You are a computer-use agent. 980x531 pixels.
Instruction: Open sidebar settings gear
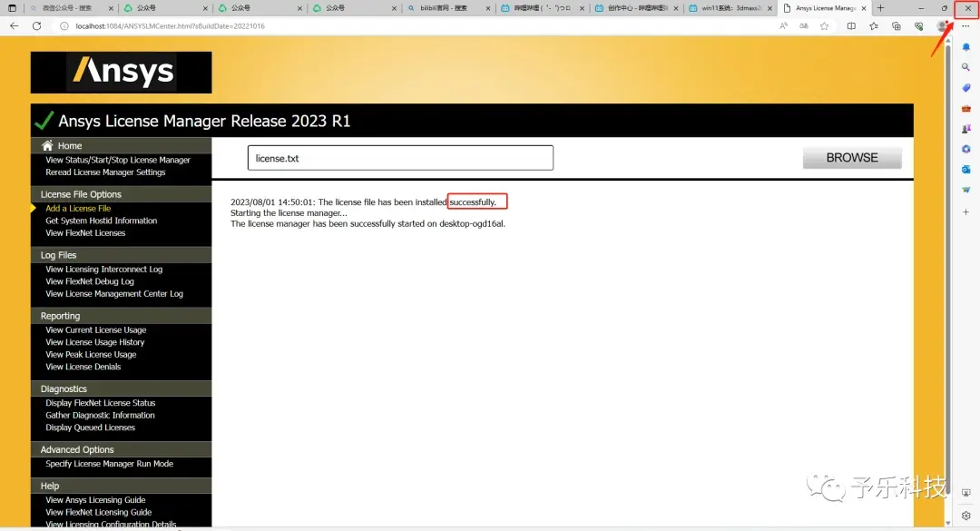click(x=965, y=516)
